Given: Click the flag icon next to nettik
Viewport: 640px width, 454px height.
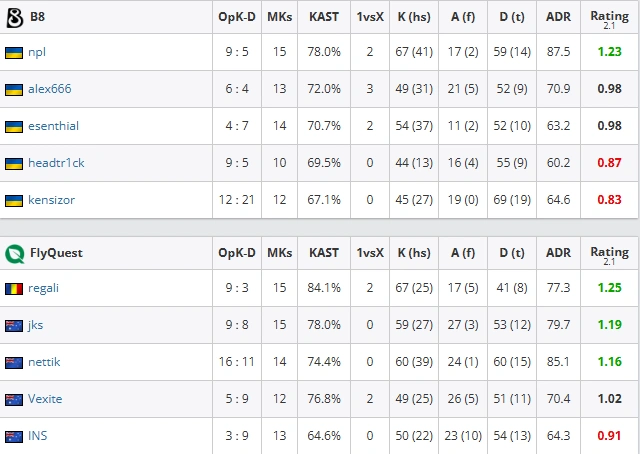Looking at the screenshot, I should 14,363.
